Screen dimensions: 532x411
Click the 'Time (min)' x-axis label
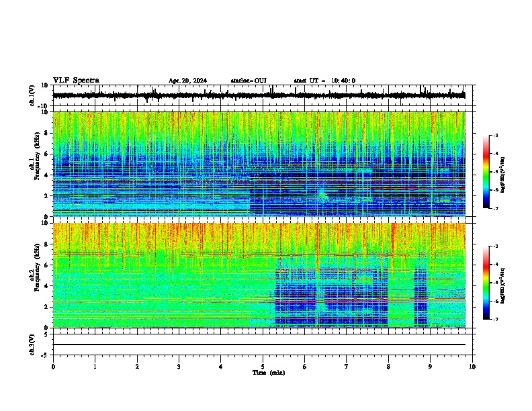coord(269,373)
